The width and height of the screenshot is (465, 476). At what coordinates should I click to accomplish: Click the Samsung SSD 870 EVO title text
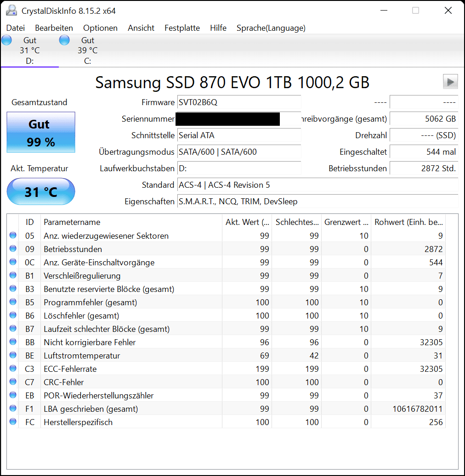(232, 82)
